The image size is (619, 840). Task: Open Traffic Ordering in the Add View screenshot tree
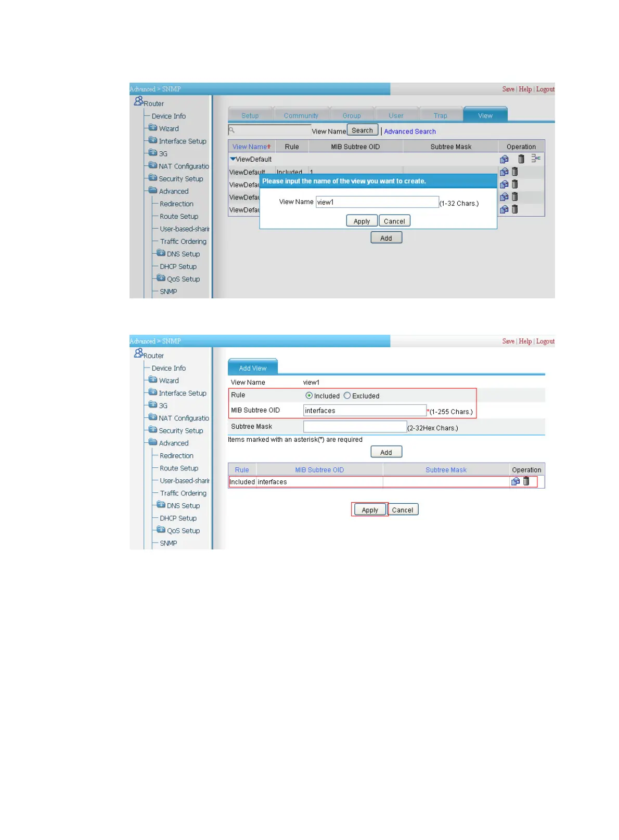click(x=183, y=493)
